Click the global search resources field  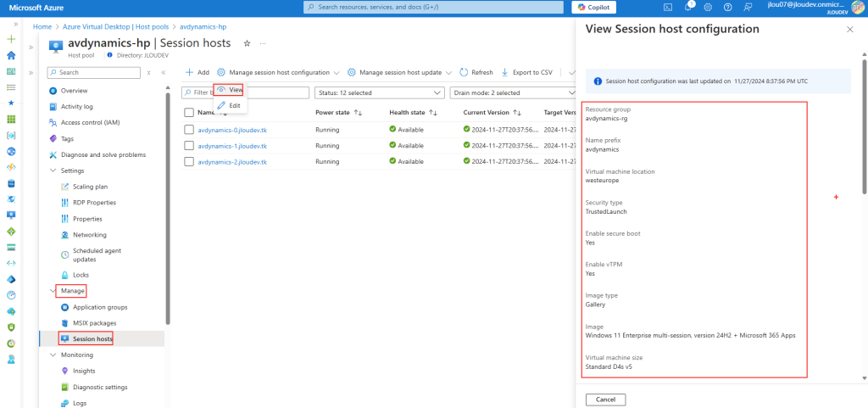[435, 7]
